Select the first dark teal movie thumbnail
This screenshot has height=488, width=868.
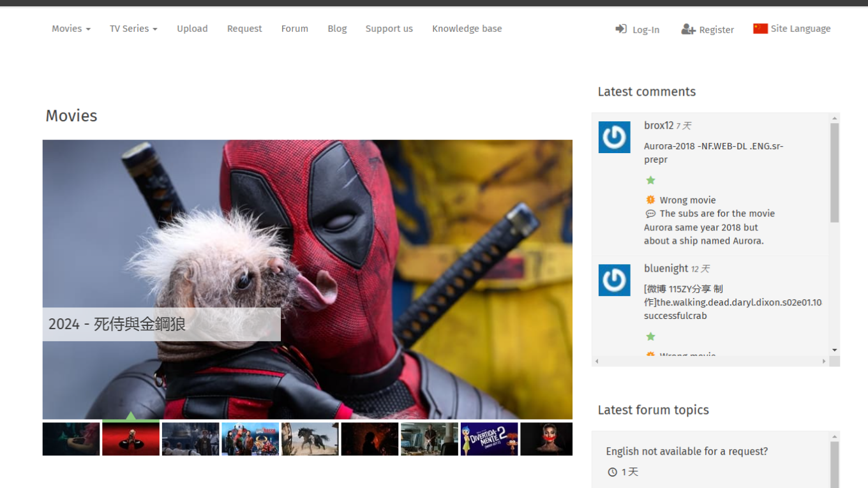[x=71, y=439]
